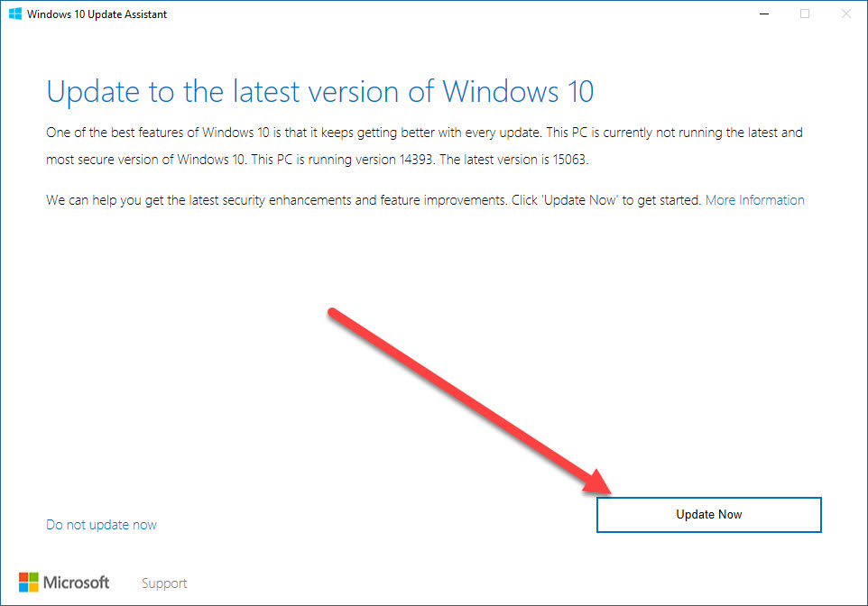Click the tail end of the red arrow
Screen dimensions: 868x606
333,313
